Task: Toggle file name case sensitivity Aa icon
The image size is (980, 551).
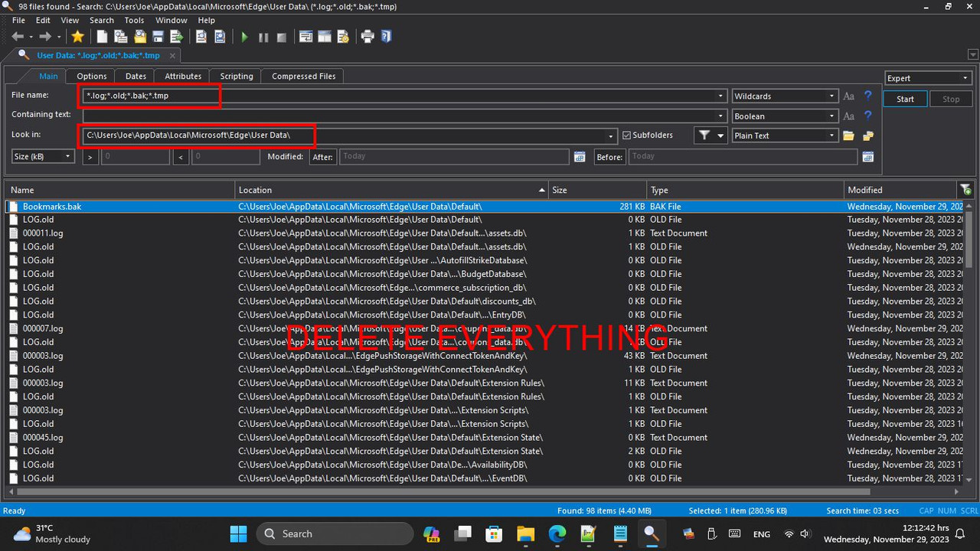Action: point(848,96)
